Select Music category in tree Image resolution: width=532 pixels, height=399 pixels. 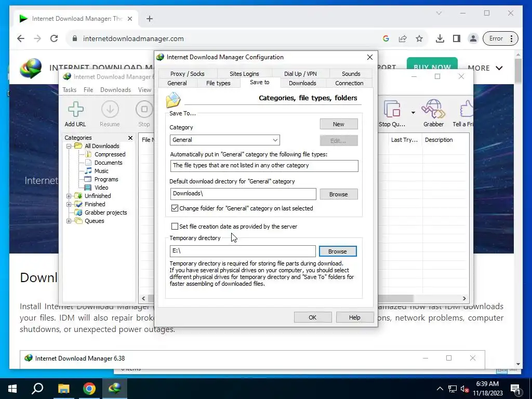tap(101, 171)
